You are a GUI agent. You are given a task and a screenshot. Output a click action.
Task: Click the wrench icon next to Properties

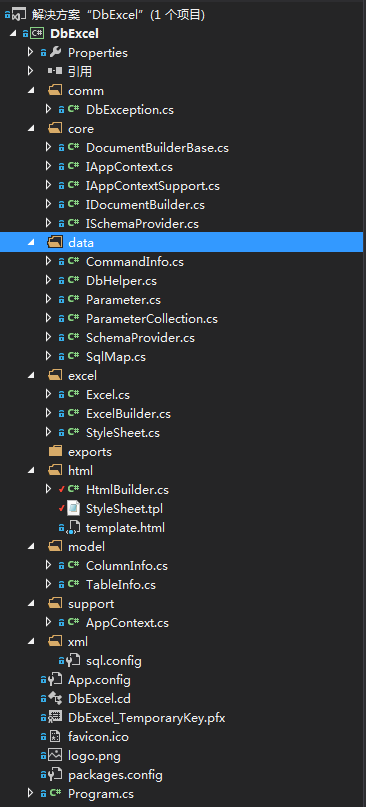coord(56,52)
